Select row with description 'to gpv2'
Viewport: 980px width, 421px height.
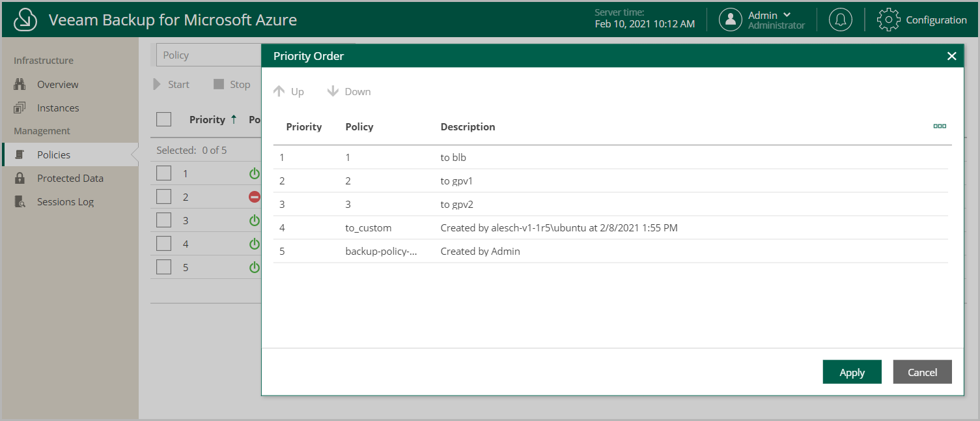(610, 204)
